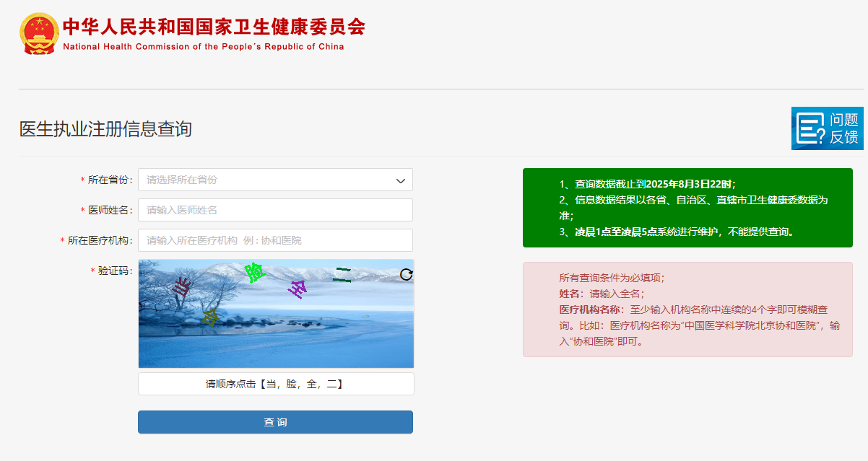Image resolution: width=868 pixels, height=461 pixels.
Task: Click the document-with-question-mark icon on the feedback badge
Action: (809, 128)
